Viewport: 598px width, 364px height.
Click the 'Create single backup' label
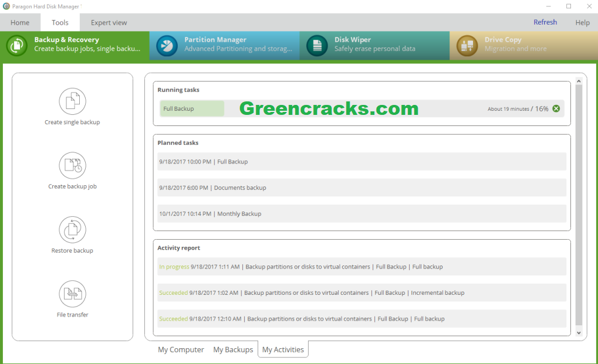coord(72,123)
